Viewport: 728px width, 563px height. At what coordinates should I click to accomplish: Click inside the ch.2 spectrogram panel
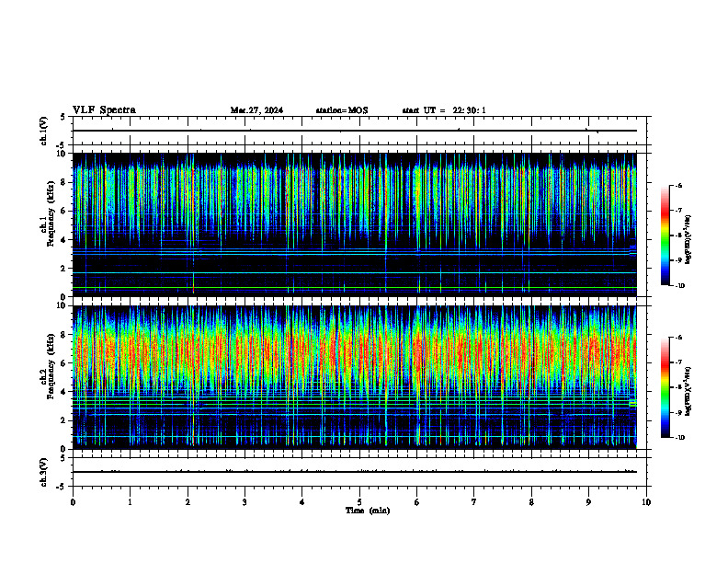tap(355, 377)
